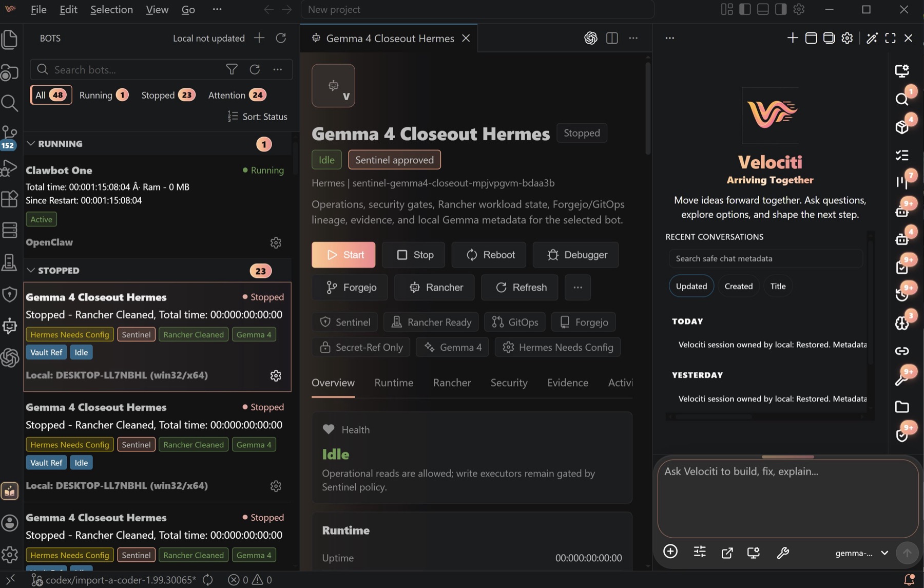This screenshot has height=588, width=924.
Task: Click the Refresh button in bot details
Action: point(519,288)
